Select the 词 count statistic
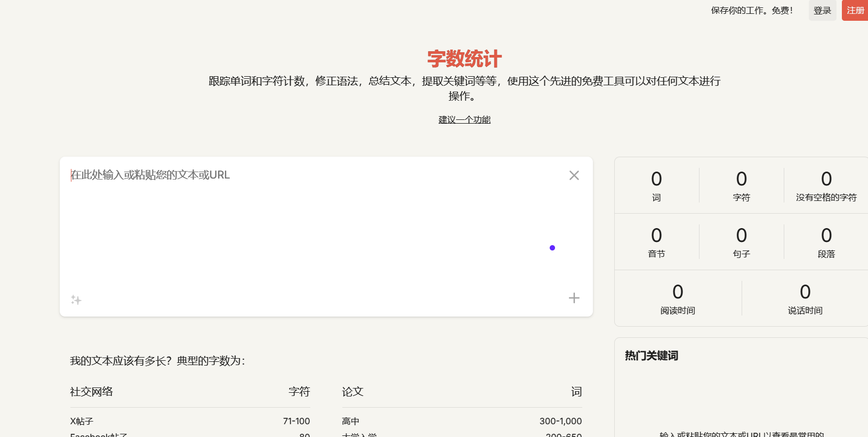868x437 pixels. tap(656, 185)
